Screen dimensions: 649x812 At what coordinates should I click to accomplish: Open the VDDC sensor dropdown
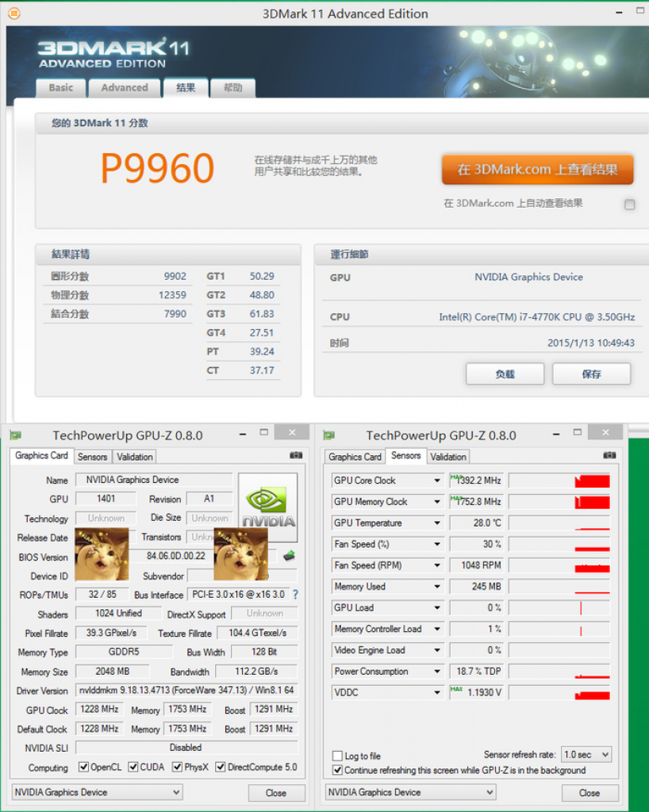pyautogui.click(x=437, y=692)
